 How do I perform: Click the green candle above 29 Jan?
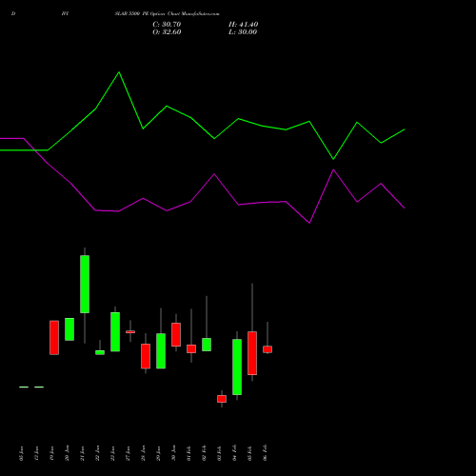tap(161, 351)
